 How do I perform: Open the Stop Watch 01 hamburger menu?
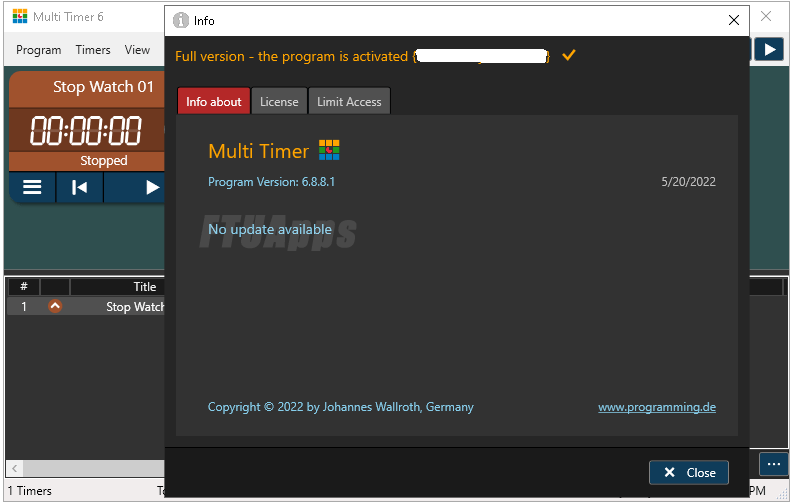coord(32,187)
